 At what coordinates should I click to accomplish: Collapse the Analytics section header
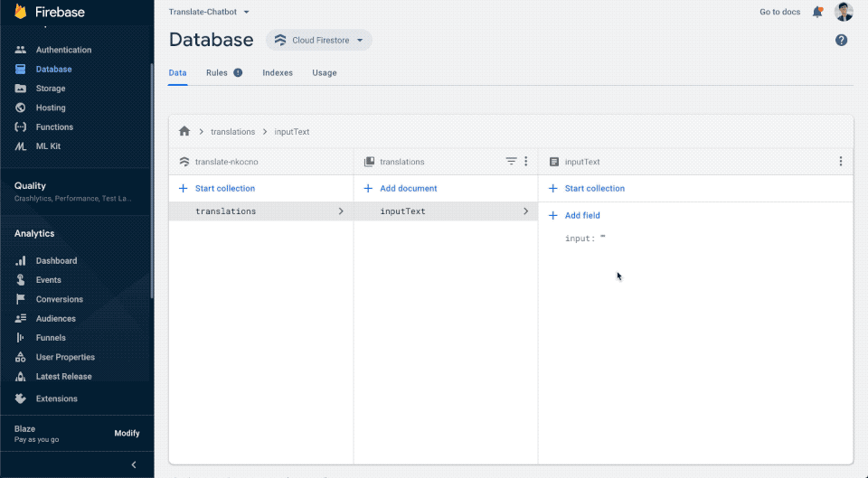coord(34,233)
